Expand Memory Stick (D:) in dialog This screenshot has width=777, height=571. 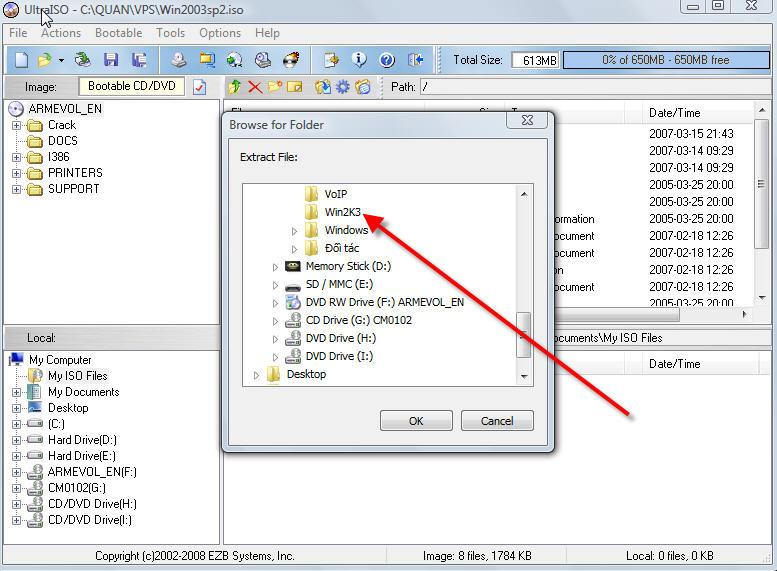click(x=275, y=267)
